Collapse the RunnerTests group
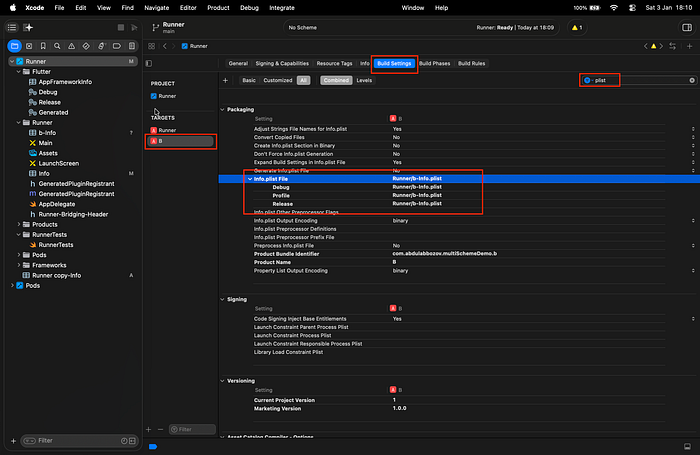The image size is (700, 455). (x=19, y=235)
